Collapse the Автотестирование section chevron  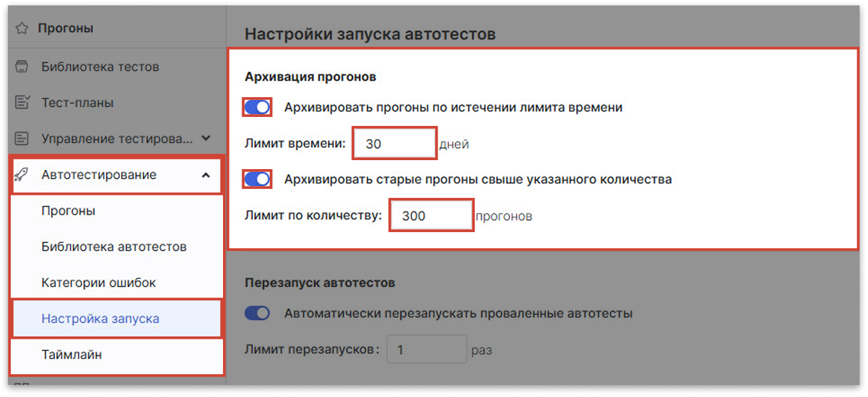[206, 175]
